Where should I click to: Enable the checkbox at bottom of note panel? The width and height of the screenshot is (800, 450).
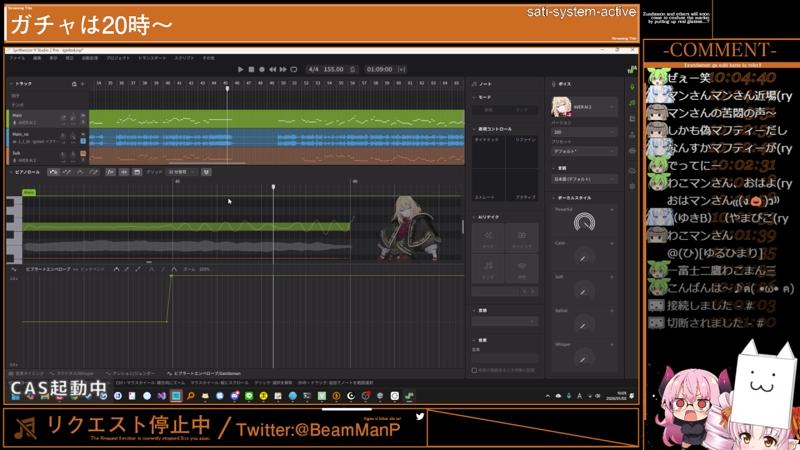(474, 370)
